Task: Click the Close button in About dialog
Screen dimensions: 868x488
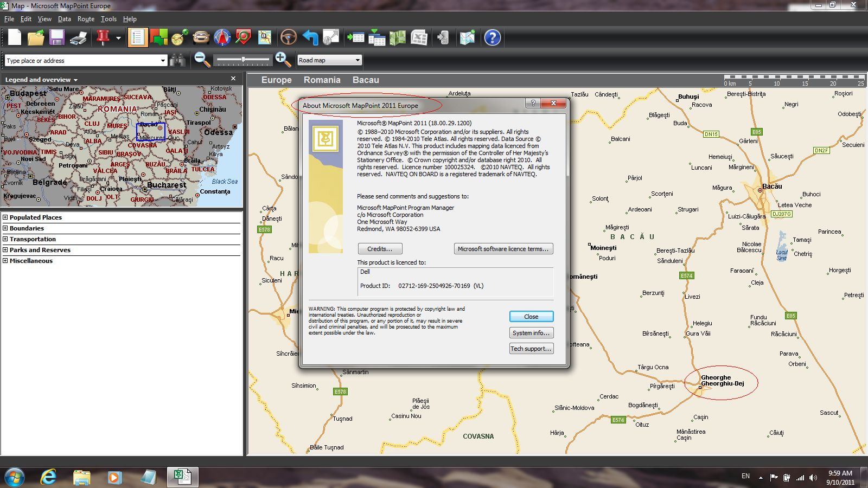Action: click(x=531, y=317)
